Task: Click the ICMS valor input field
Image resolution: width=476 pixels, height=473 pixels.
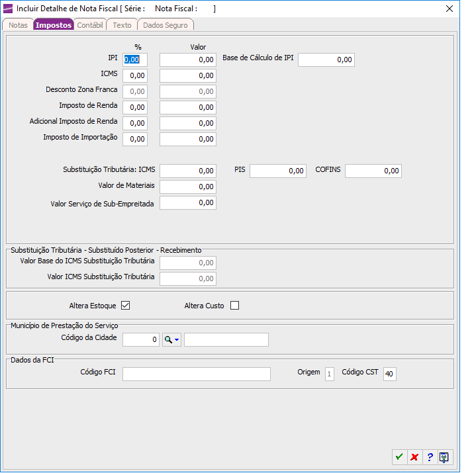Action: (x=188, y=75)
